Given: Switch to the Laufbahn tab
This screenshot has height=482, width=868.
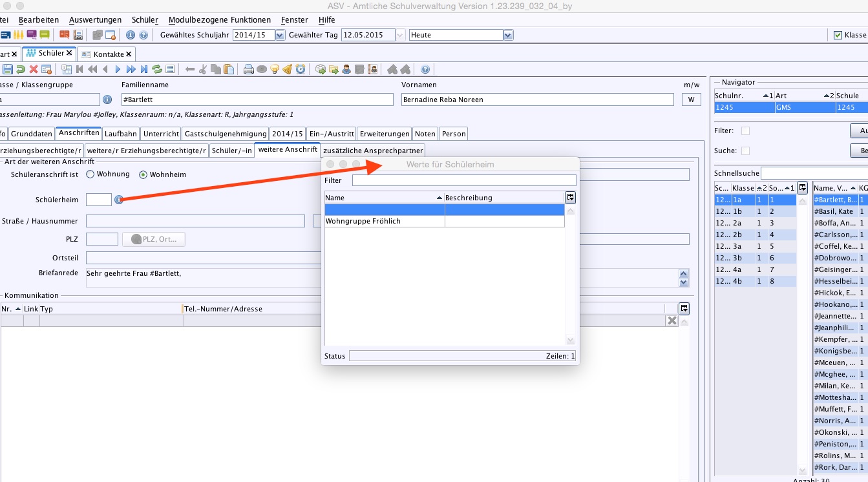Looking at the screenshot, I should point(121,134).
